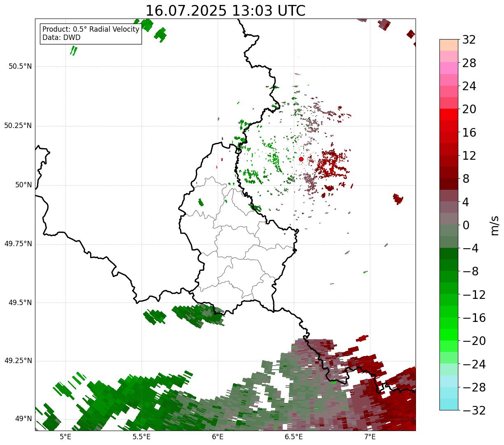
Task: Click the isolated red echo near 7.2°E 50°N
Action: click(x=398, y=199)
